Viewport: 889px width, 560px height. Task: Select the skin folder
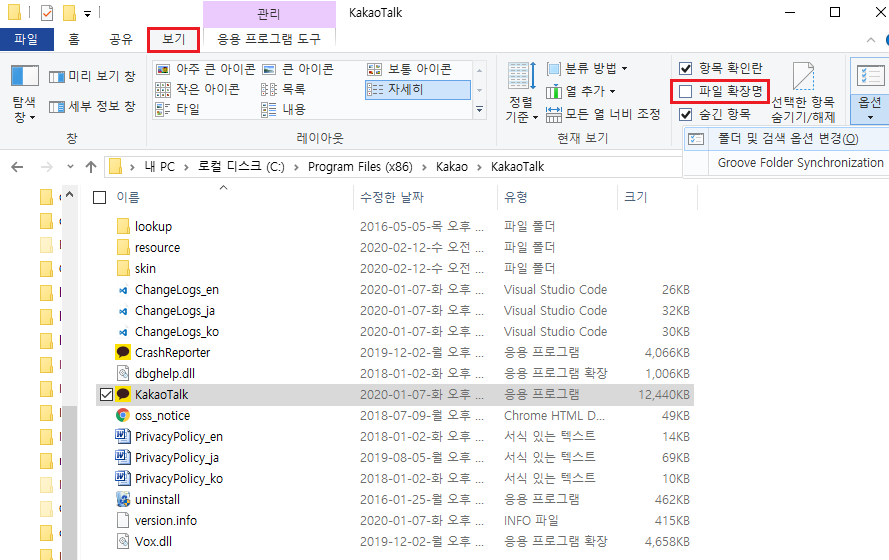tap(145, 269)
